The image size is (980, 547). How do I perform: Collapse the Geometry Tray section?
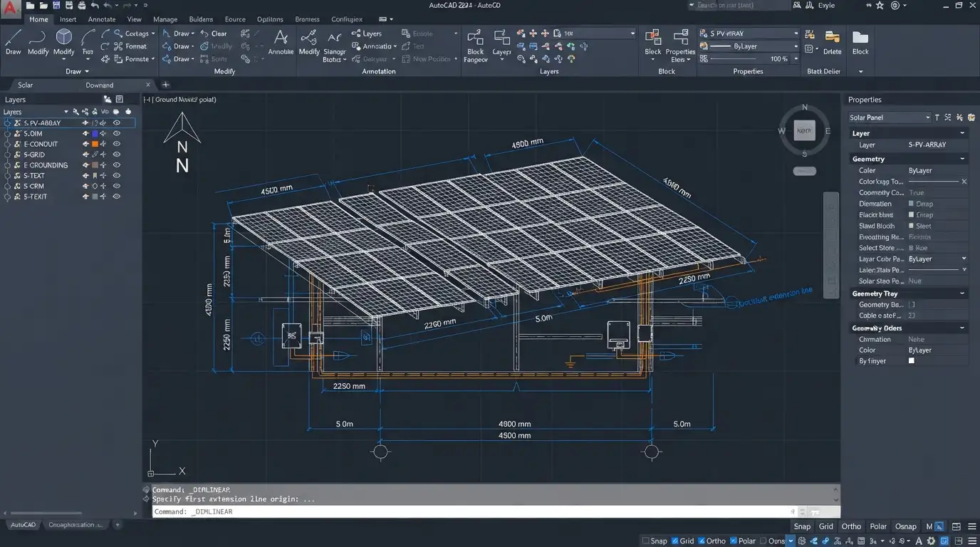pos(962,293)
